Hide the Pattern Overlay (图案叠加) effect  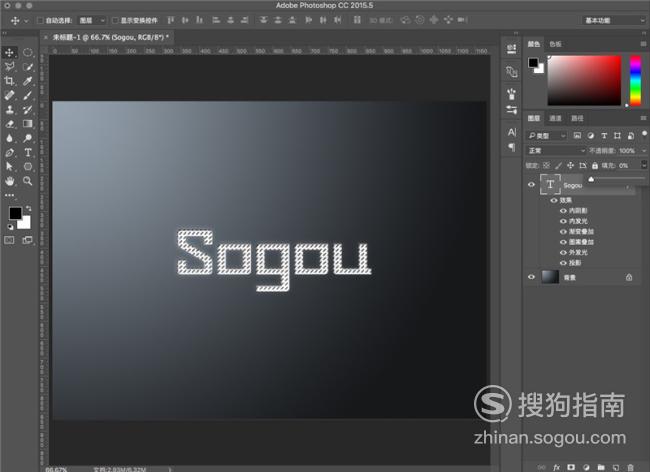tap(563, 242)
